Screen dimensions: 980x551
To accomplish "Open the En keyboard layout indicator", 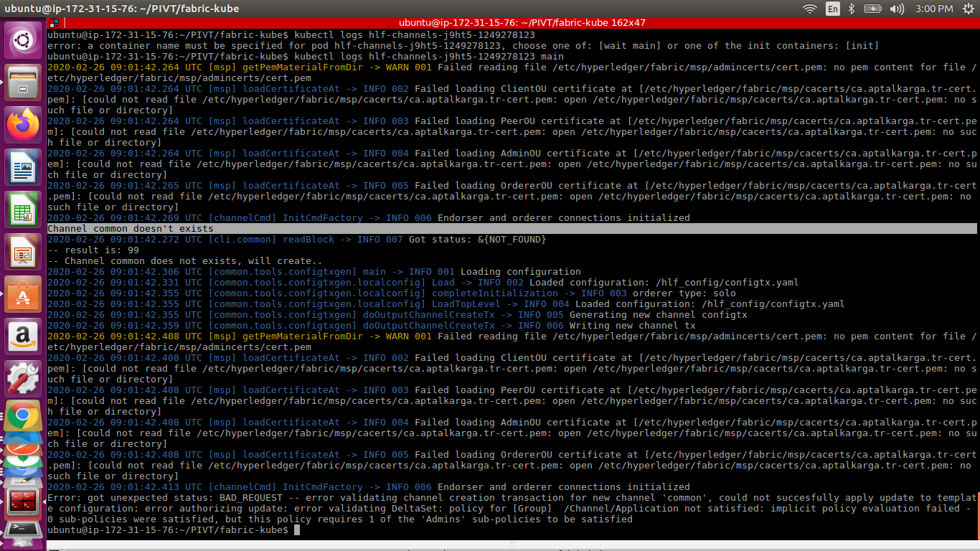I will [x=832, y=9].
